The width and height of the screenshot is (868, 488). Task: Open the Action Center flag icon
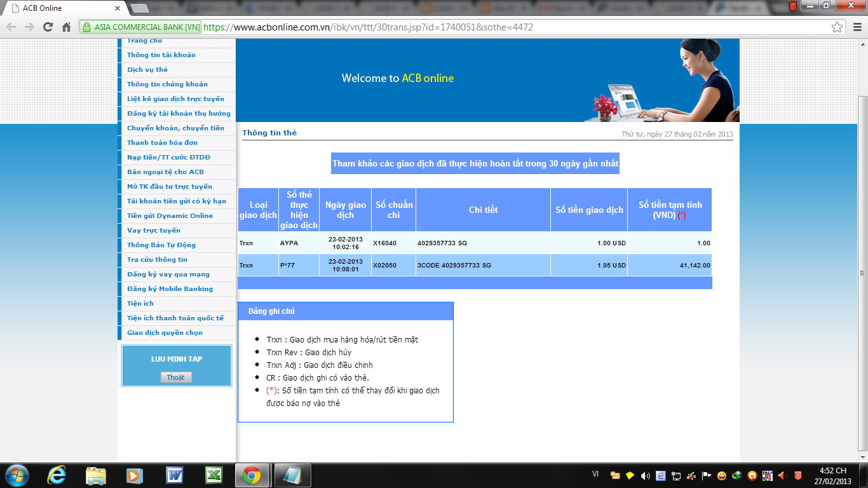pyautogui.click(x=707, y=475)
